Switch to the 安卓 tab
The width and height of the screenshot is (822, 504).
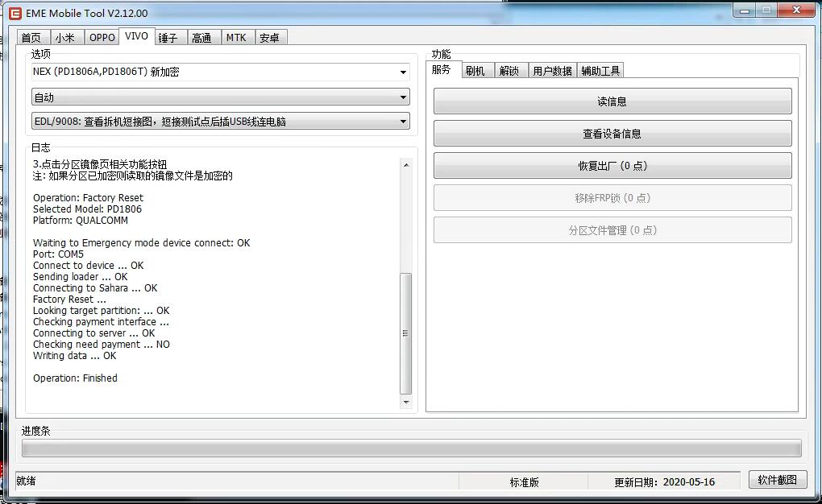click(271, 38)
